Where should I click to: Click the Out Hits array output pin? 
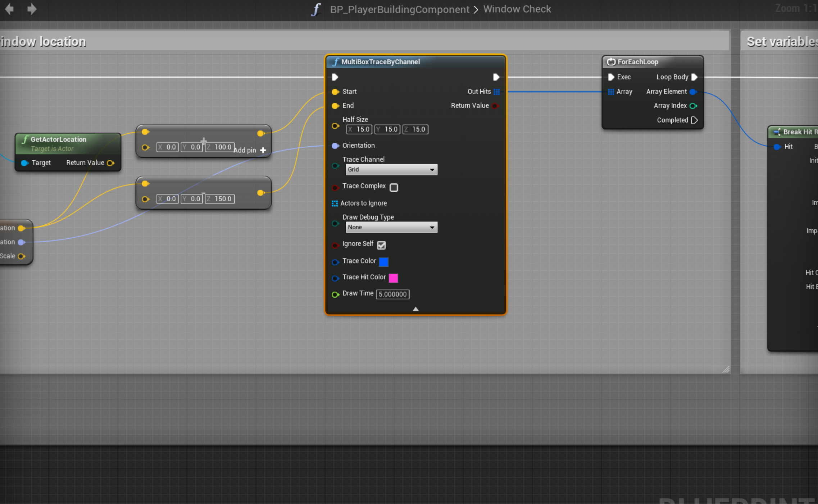click(497, 92)
